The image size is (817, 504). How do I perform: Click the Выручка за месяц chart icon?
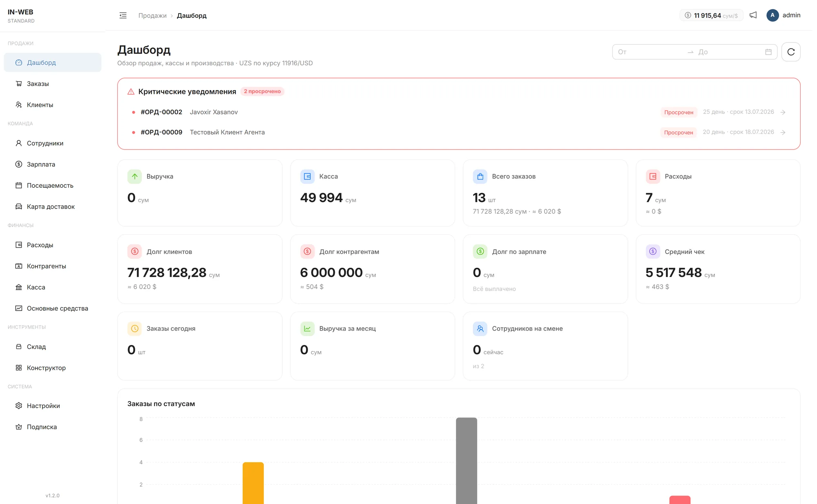[308, 329]
